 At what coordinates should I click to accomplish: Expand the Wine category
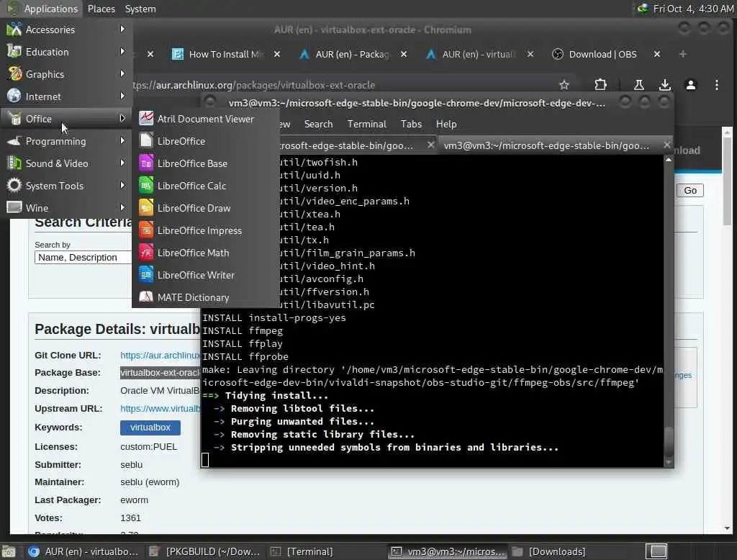point(66,208)
